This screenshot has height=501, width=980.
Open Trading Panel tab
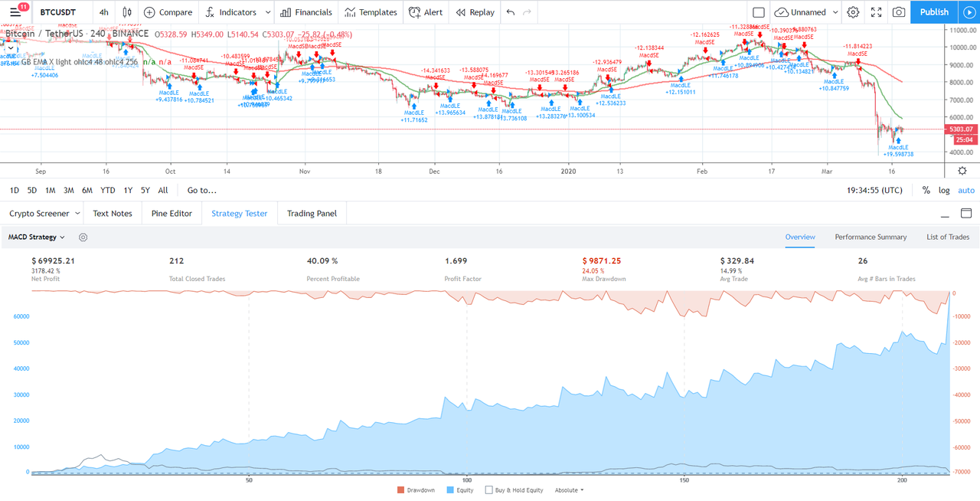click(312, 214)
